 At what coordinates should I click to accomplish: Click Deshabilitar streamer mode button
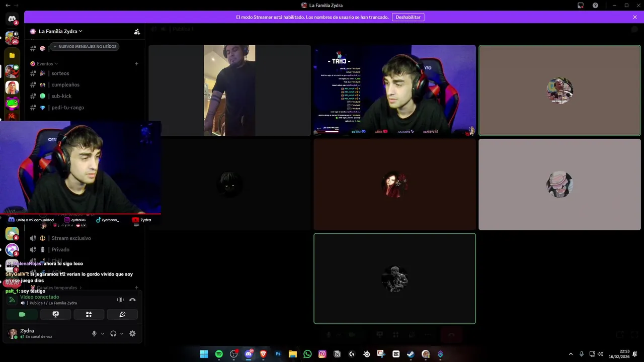tap(408, 17)
